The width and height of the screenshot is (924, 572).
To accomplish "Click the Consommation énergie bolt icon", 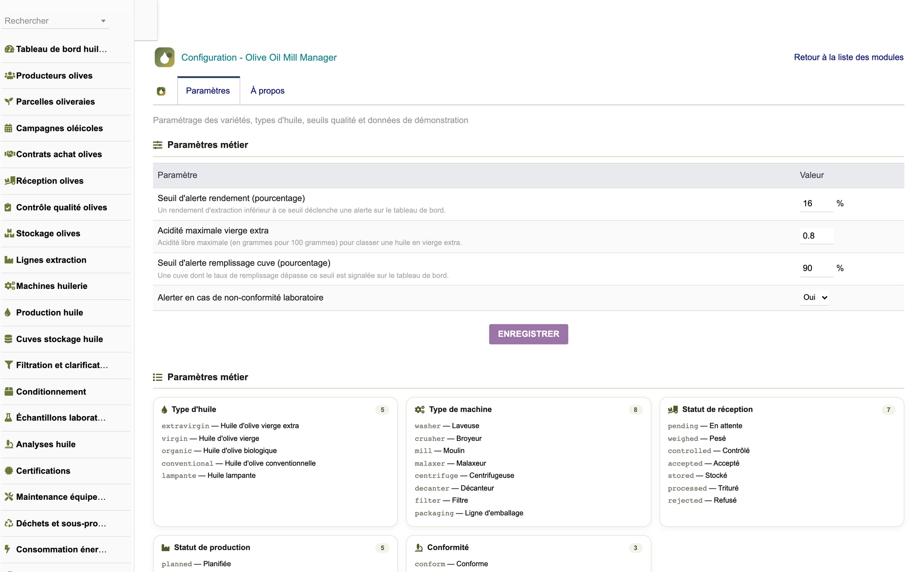I will click(x=8, y=549).
